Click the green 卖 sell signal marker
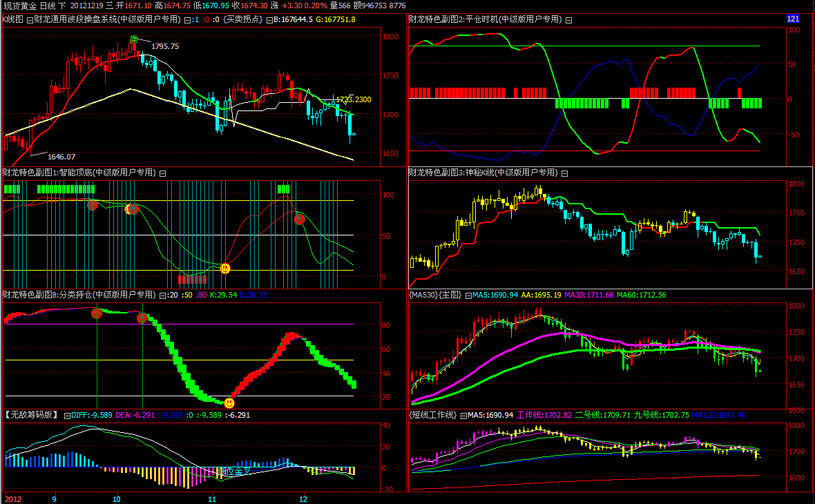This screenshot has height=504, width=815. click(133, 39)
